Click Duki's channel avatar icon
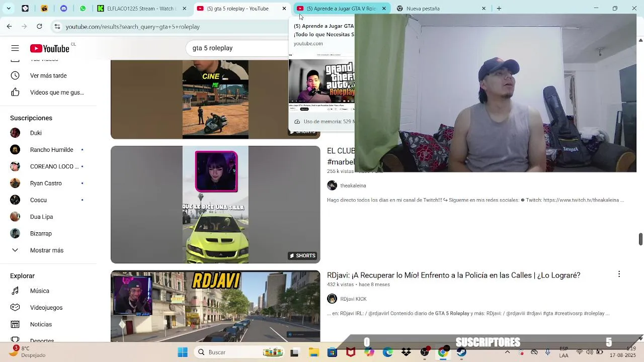 (x=15, y=133)
